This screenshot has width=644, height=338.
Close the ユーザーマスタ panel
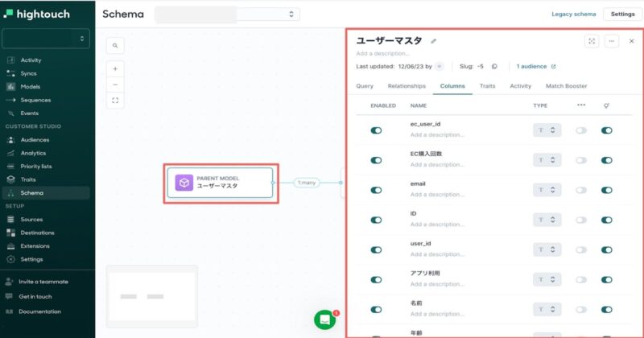tap(631, 41)
